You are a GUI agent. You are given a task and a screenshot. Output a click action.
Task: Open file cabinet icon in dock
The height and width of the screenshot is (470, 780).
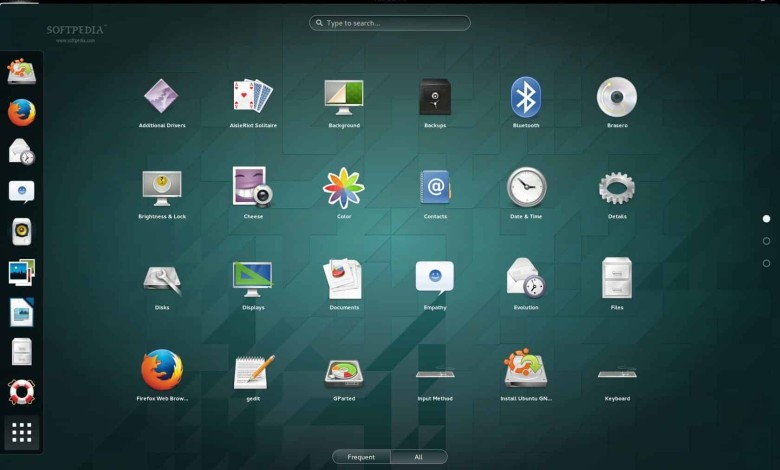(x=21, y=352)
